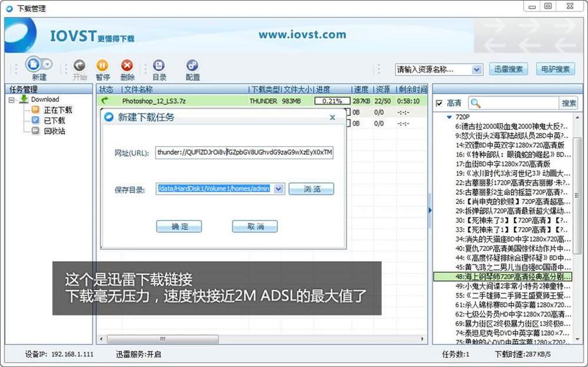
Task: Click the resource list's vertical scrollbar thumb
Action: (577, 195)
